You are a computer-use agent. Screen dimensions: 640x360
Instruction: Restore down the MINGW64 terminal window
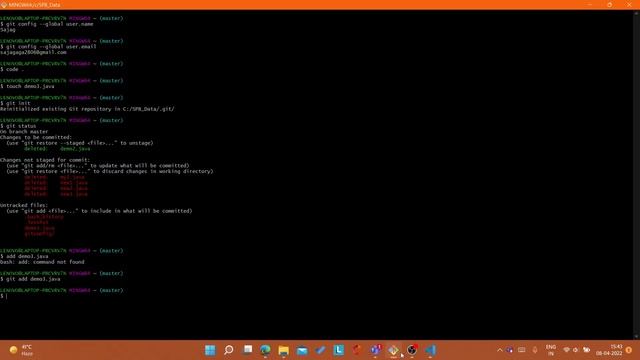(x=609, y=4)
